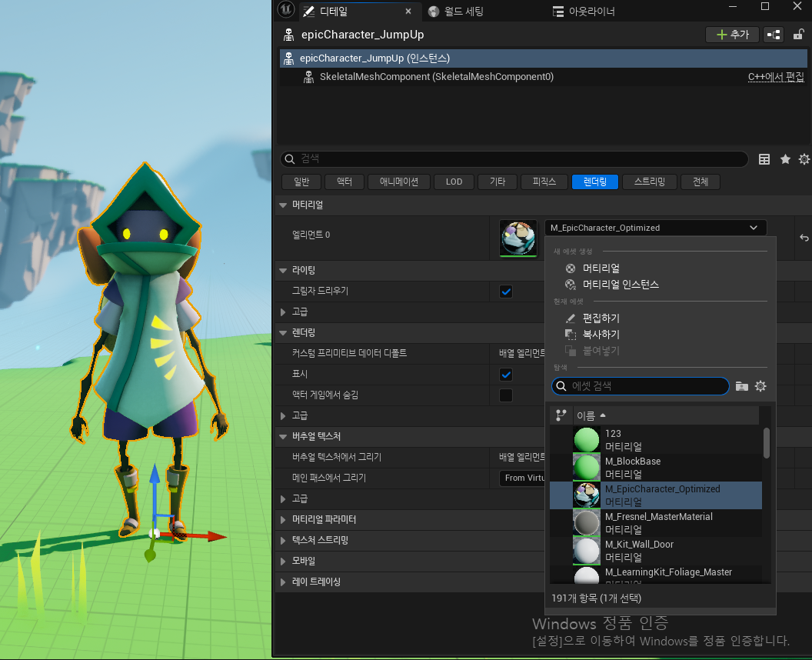
Task: Click the 월드 세팅 globe icon
Action: 434,12
